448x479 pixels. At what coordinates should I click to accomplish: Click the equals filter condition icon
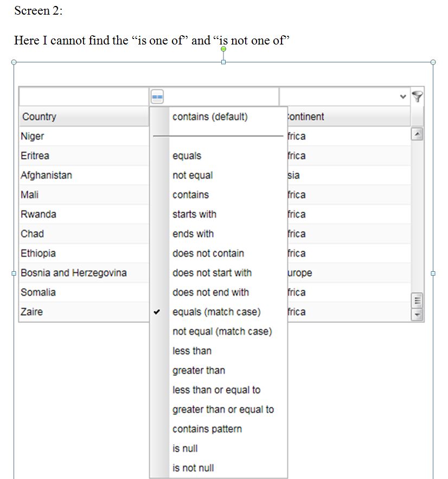157,97
